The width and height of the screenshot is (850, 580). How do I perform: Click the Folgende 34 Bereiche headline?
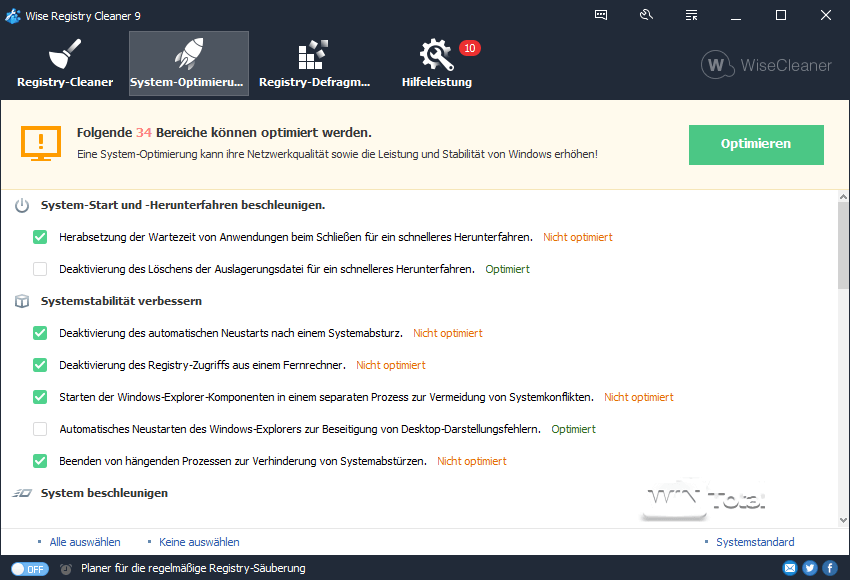224,133
